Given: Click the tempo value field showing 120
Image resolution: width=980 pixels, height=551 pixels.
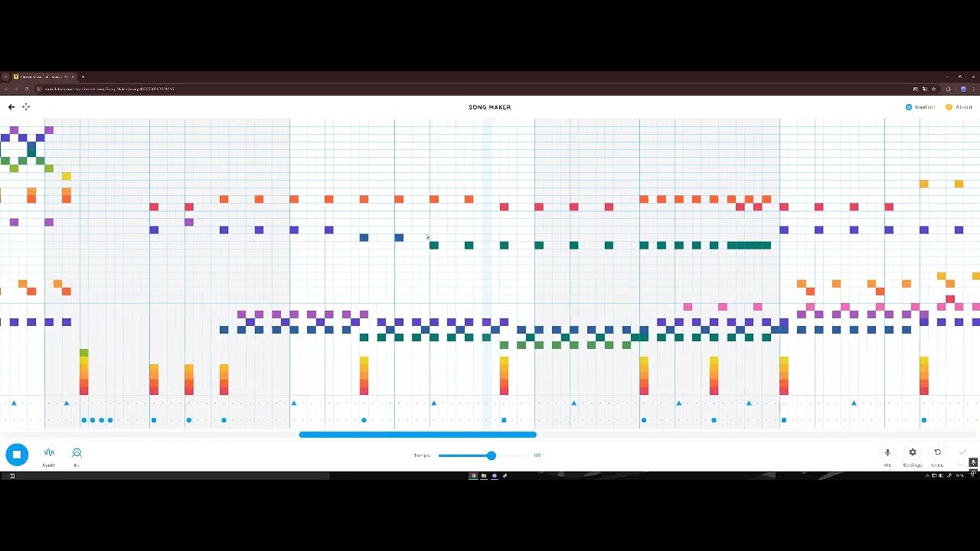Looking at the screenshot, I should point(537,455).
